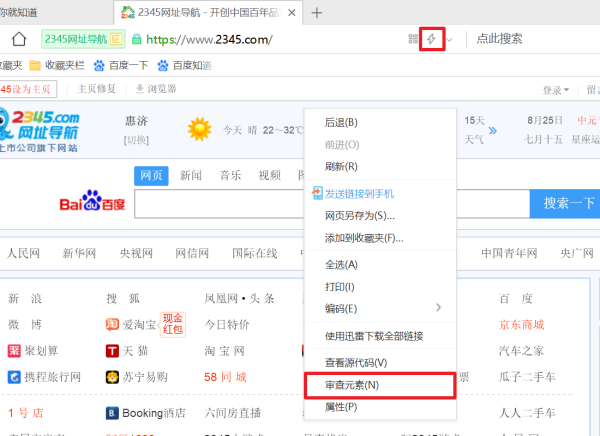Open the 国际在线 link
Image resolution: width=600 pixels, height=436 pixels.
click(x=254, y=253)
